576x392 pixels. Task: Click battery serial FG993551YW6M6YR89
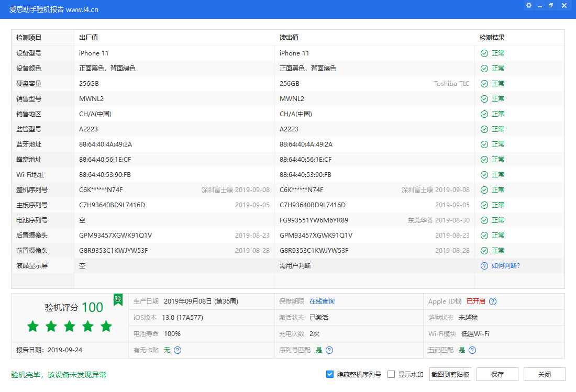[x=314, y=220]
